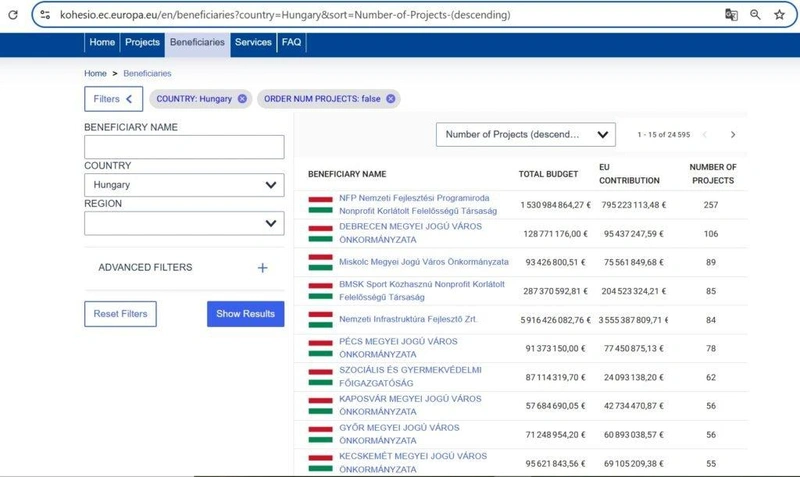The height and width of the screenshot is (477, 800).
Task: Open KECSKEMÉT MEGYEI JOGÚ VÁROS beneficiary
Action: click(x=413, y=462)
